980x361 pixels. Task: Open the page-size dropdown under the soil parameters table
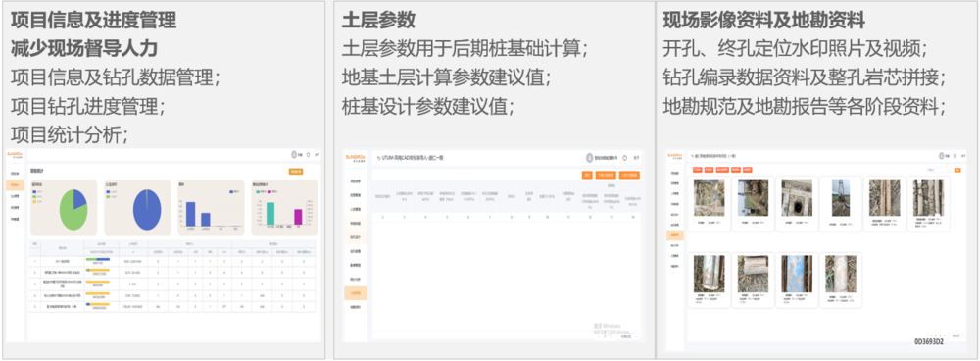(x=628, y=335)
